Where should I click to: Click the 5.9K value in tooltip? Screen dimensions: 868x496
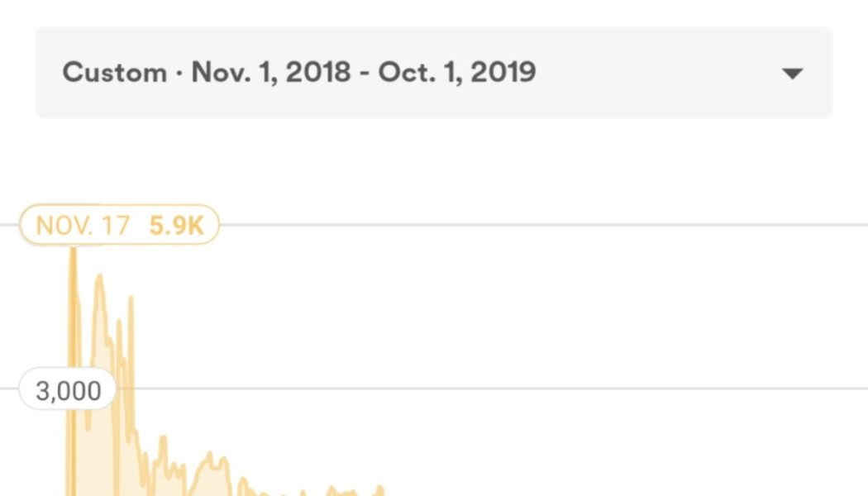coord(176,226)
